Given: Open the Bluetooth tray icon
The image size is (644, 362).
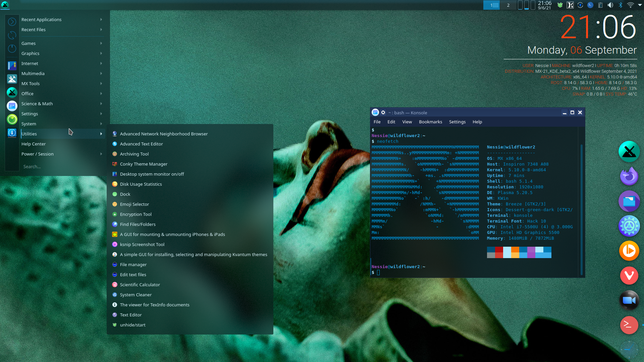Looking at the screenshot, I should click(621, 5).
